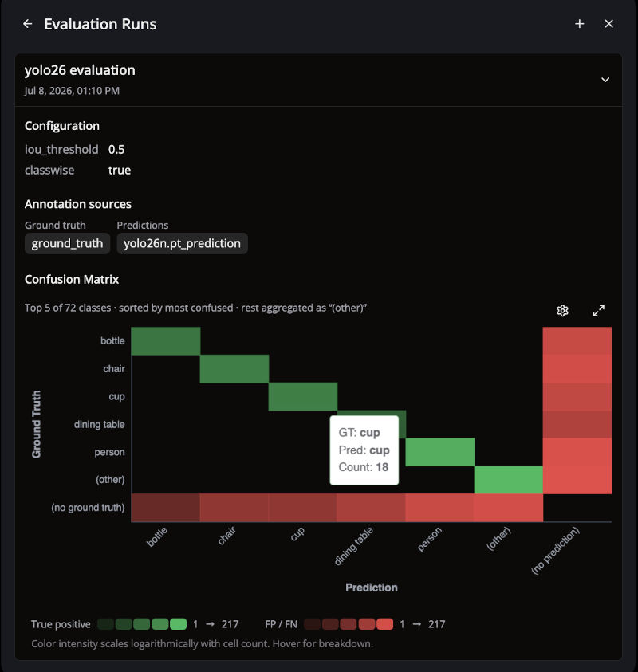Click the bottle-bottle true positive cell
The image size is (638, 672).
click(x=166, y=340)
